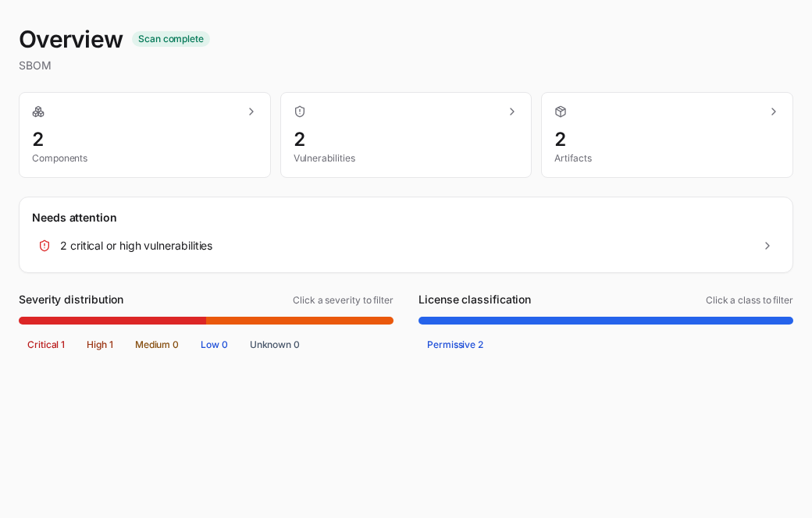Click the SBOM subtitle text
812x518 pixels.
pos(34,66)
